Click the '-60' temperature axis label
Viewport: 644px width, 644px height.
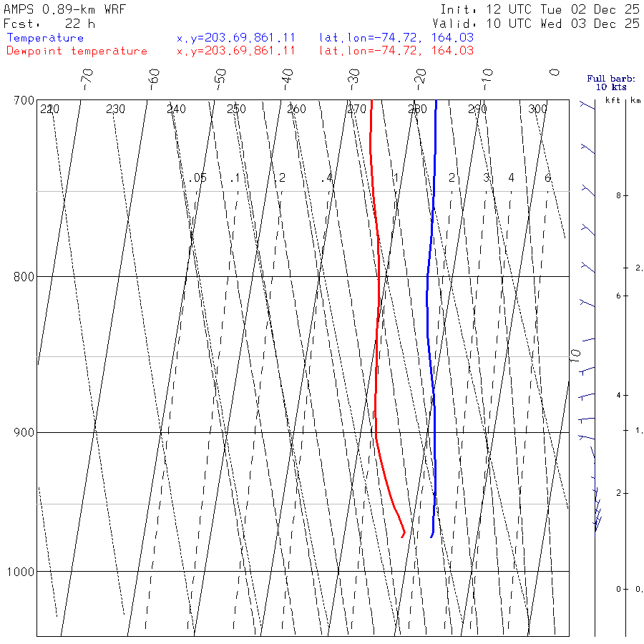pos(154,79)
